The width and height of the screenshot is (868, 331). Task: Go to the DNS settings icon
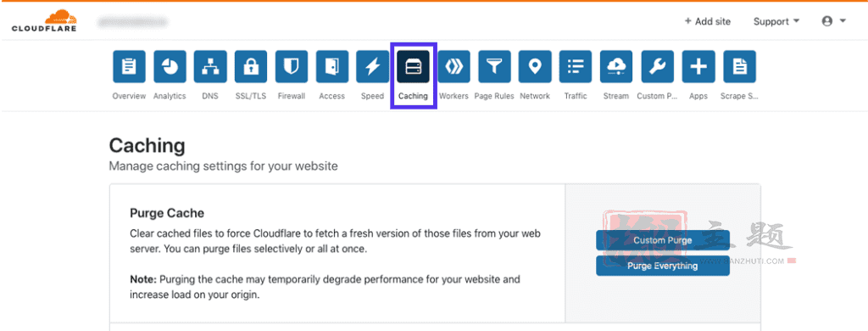210,66
